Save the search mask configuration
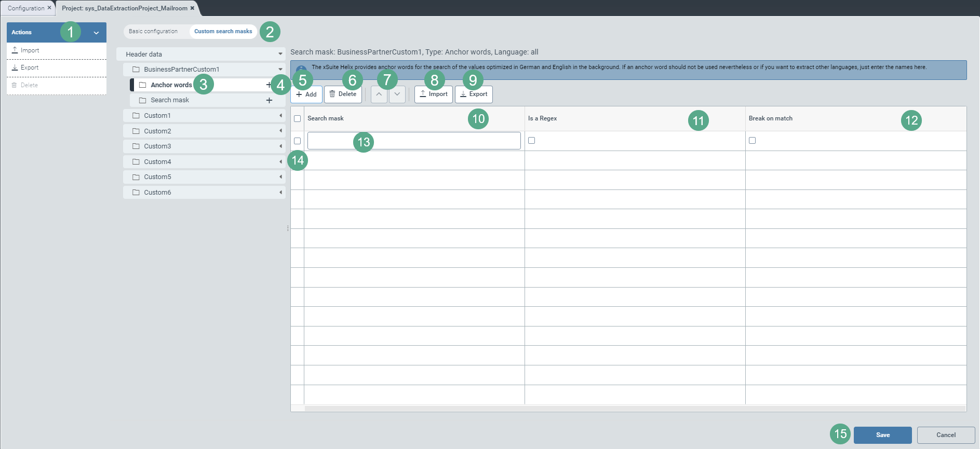 pyautogui.click(x=883, y=435)
